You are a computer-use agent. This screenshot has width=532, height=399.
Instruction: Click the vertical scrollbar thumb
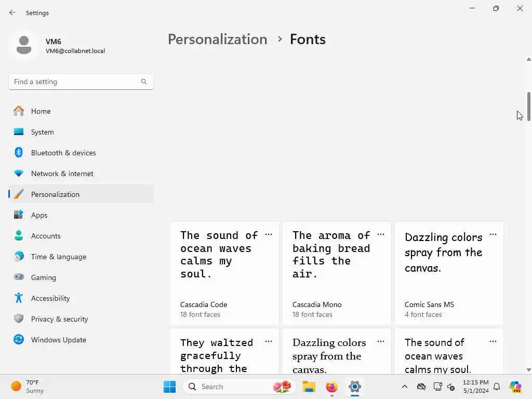pyautogui.click(x=528, y=107)
